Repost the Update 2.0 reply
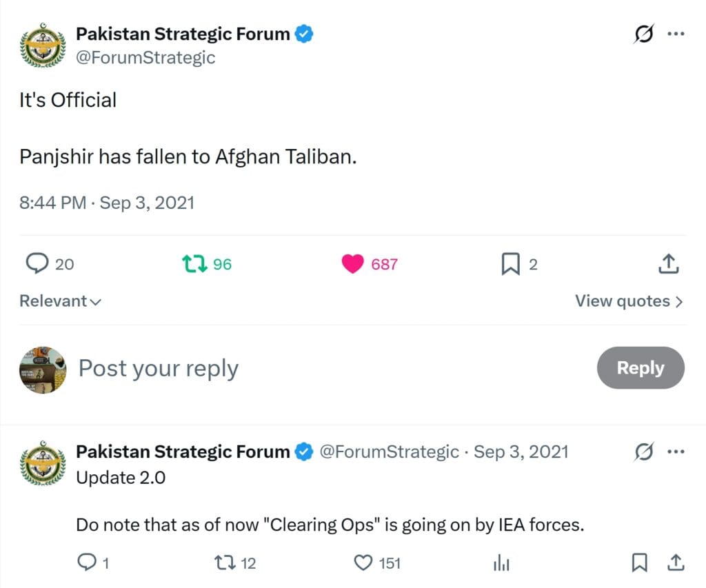The image size is (706, 588). (x=225, y=563)
